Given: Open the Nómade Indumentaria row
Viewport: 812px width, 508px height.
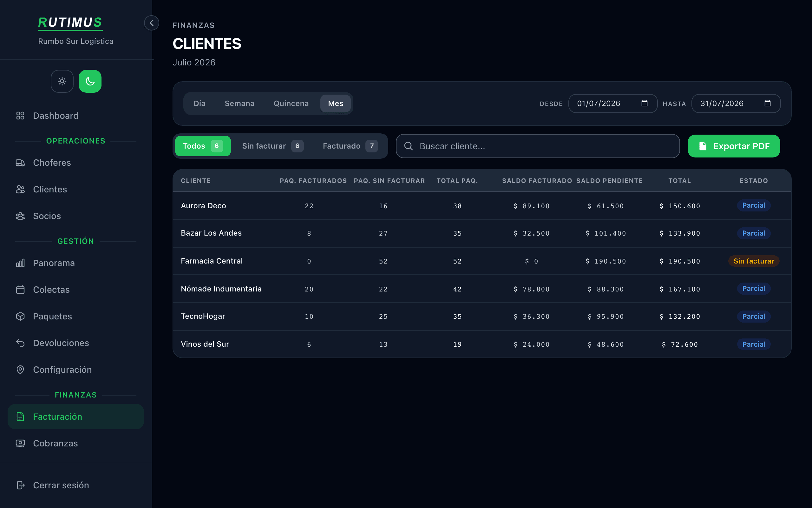Looking at the screenshot, I should 482,289.
